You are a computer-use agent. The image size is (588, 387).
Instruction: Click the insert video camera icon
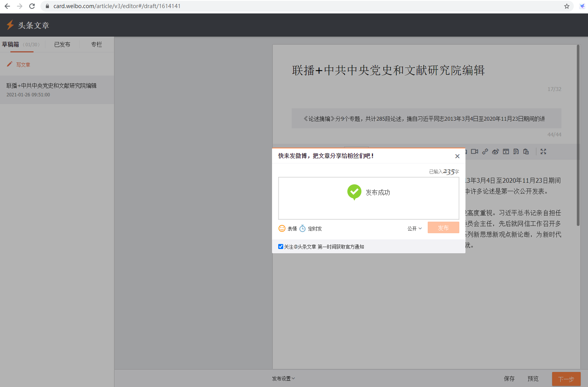click(474, 151)
